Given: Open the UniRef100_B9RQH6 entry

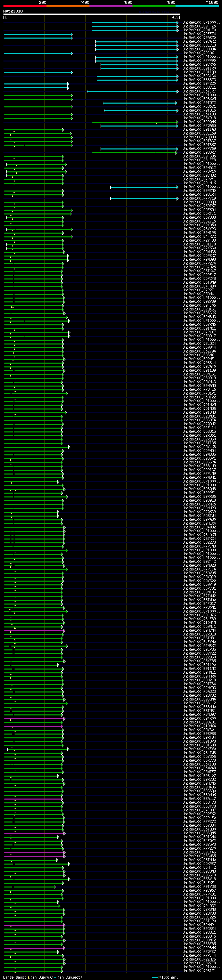Looking at the screenshot, I should [199, 122].
